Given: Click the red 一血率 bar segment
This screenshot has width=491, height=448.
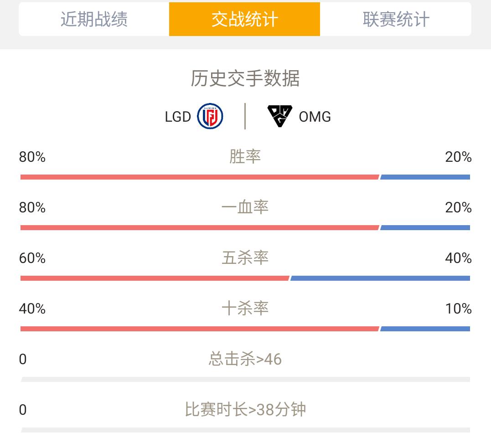Looking at the screenshot, I should click(x=200, y=227).
